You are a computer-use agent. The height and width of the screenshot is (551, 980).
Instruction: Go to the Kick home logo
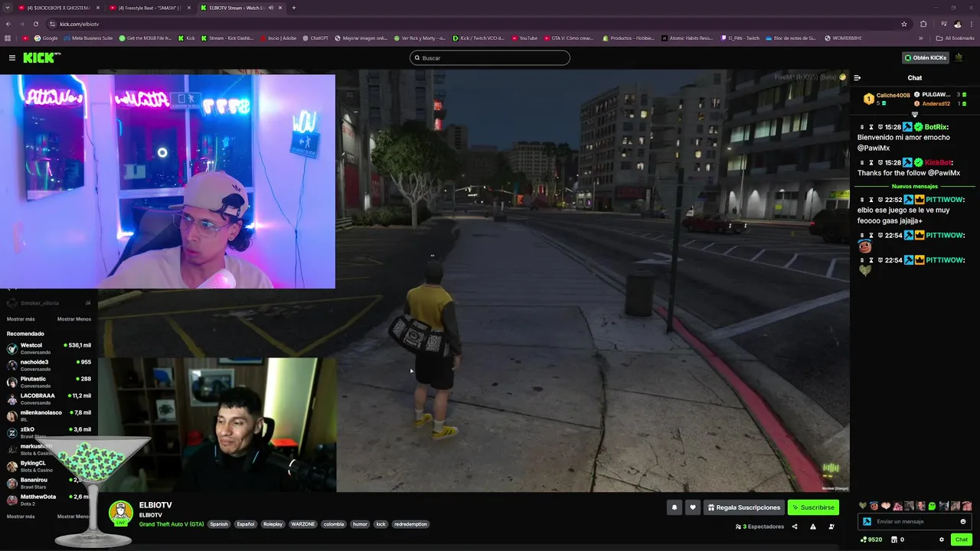coord(41,57)
